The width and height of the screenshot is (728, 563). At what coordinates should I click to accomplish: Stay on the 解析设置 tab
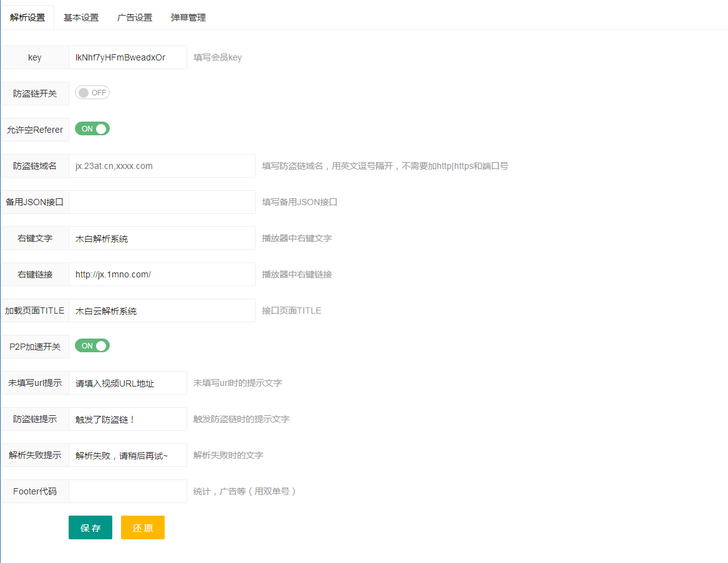pyautogui.click(x=26, y=17)
